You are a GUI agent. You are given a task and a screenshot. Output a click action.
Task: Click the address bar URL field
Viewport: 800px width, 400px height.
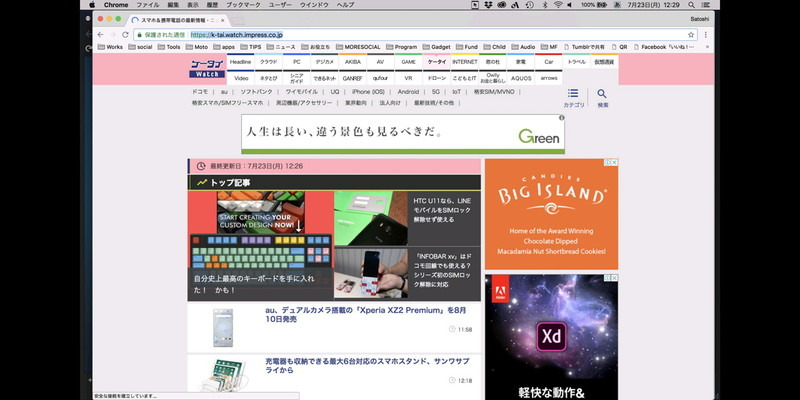413,35
